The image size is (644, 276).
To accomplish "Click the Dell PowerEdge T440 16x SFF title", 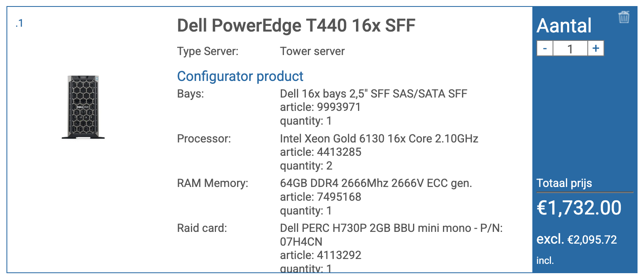I will pyautogui.click(x=296, y=25).
